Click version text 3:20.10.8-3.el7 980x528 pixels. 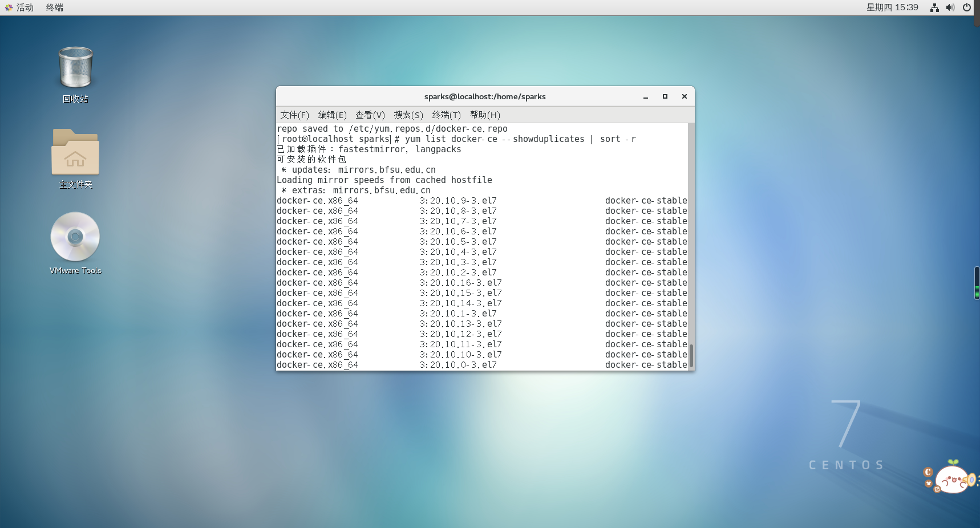458,211
